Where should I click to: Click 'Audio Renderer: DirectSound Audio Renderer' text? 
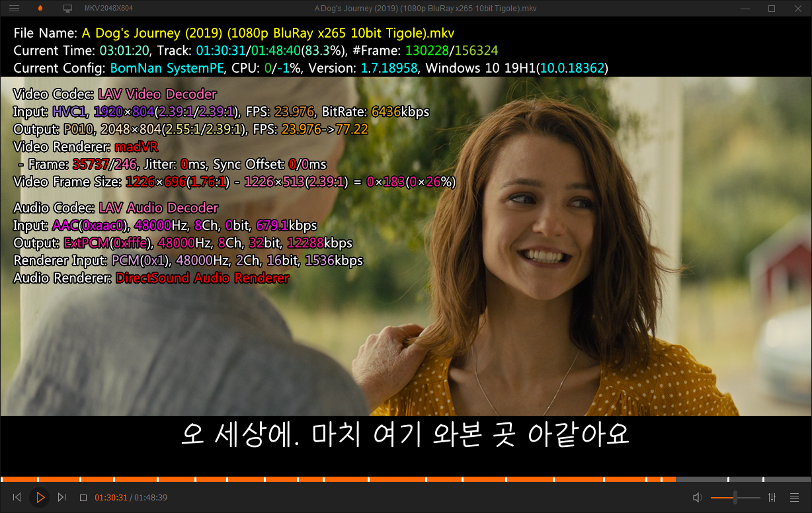pos(151,278)
